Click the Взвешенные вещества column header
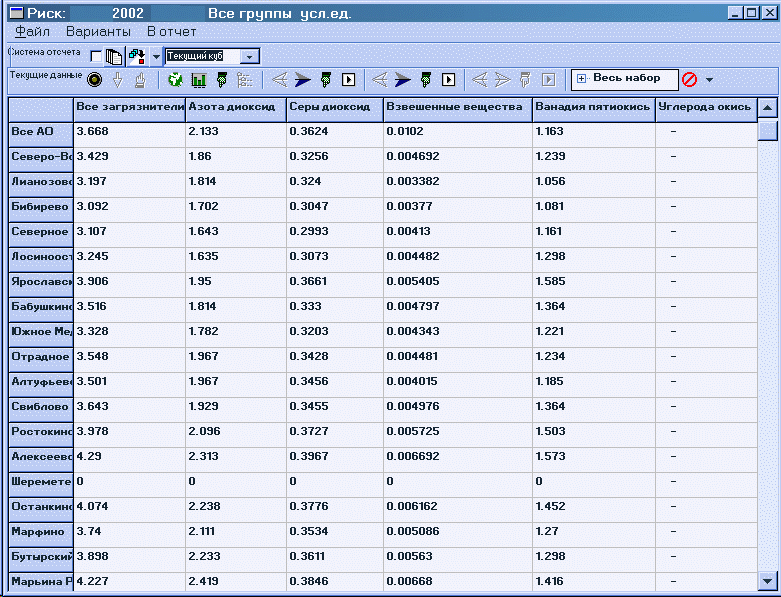Viewport: 781px width, 597px height. (x=458, y=110)
